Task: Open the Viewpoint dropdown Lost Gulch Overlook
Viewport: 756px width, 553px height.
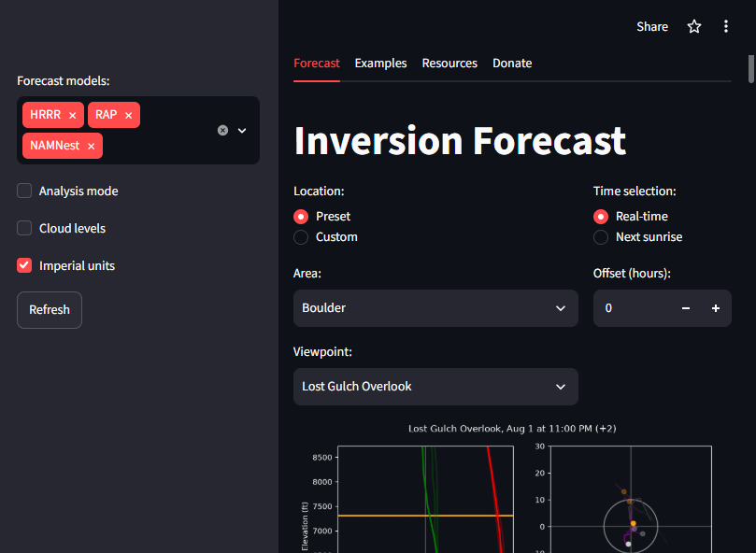Action: 435,387
